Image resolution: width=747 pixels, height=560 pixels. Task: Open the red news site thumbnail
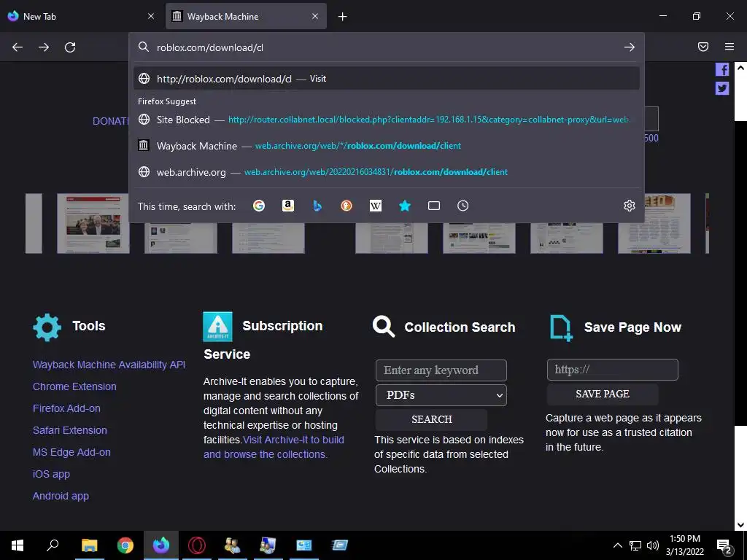[93, 223]
